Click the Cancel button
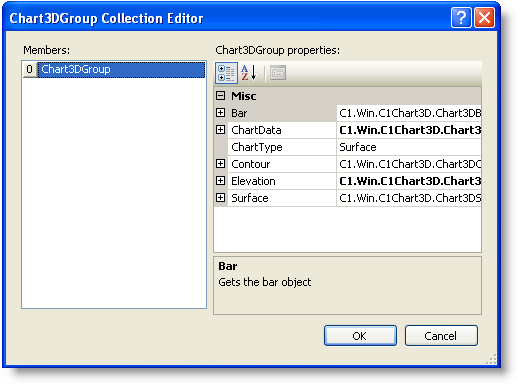This screenshot has height=384, width=517. coord(441,336)
